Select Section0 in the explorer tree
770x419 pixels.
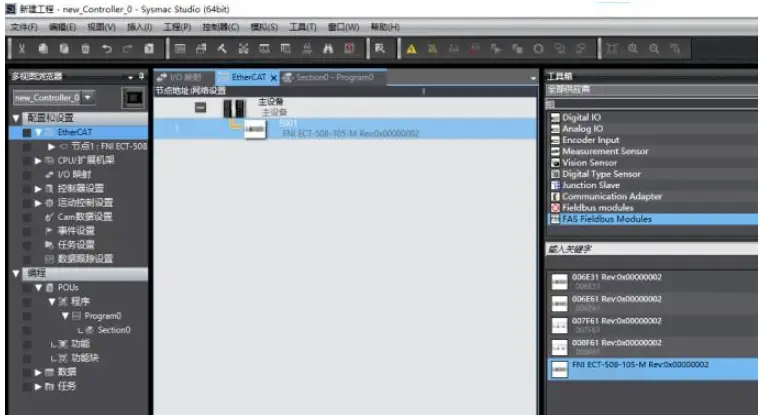pos(114,330)
